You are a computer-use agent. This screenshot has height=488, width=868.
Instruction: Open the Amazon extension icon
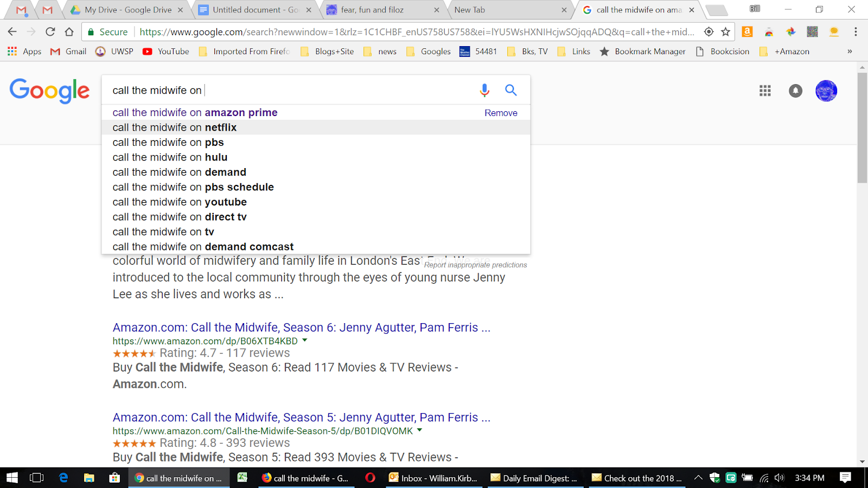tap(747, 32)
